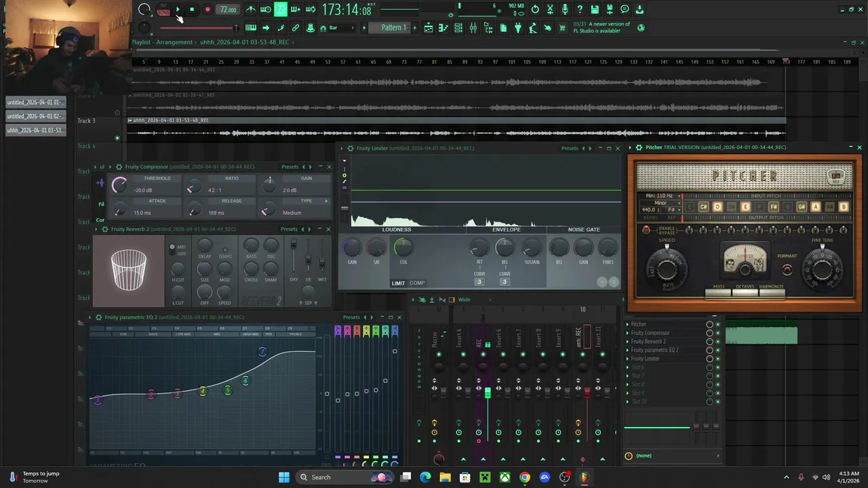Toggle the PAT/SONG mode switch
868x488 pixels.
163,9
